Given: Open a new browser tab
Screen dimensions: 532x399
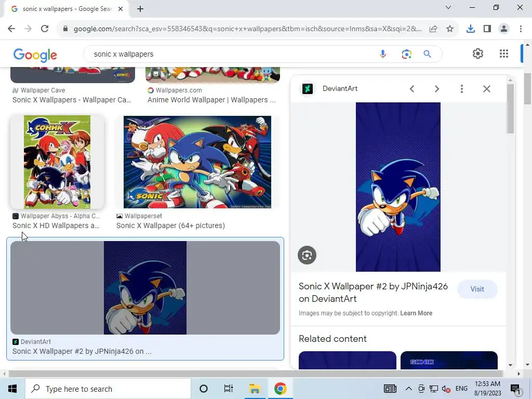Looking at the screenshot, I should click(140, 9).
